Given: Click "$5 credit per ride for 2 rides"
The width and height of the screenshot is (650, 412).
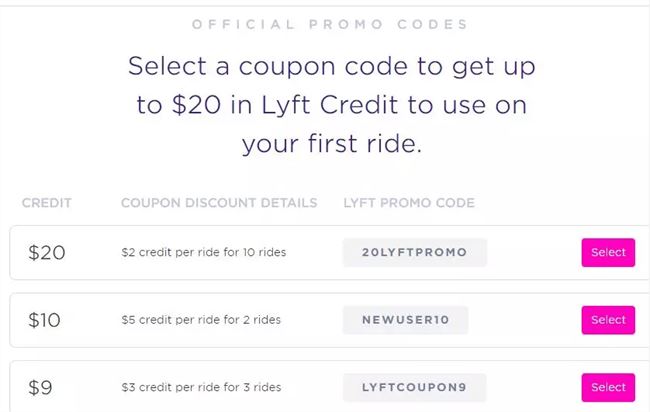Looking at the screenshot, I should coord(200,320).
